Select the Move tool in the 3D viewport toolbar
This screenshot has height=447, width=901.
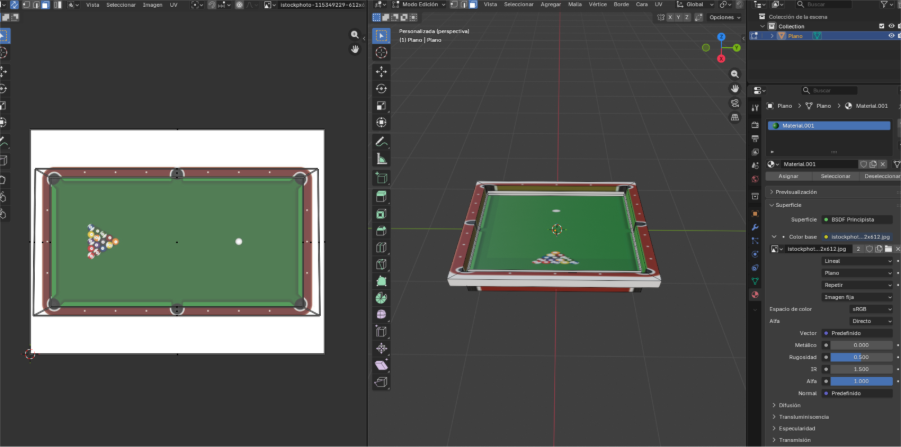381,72
